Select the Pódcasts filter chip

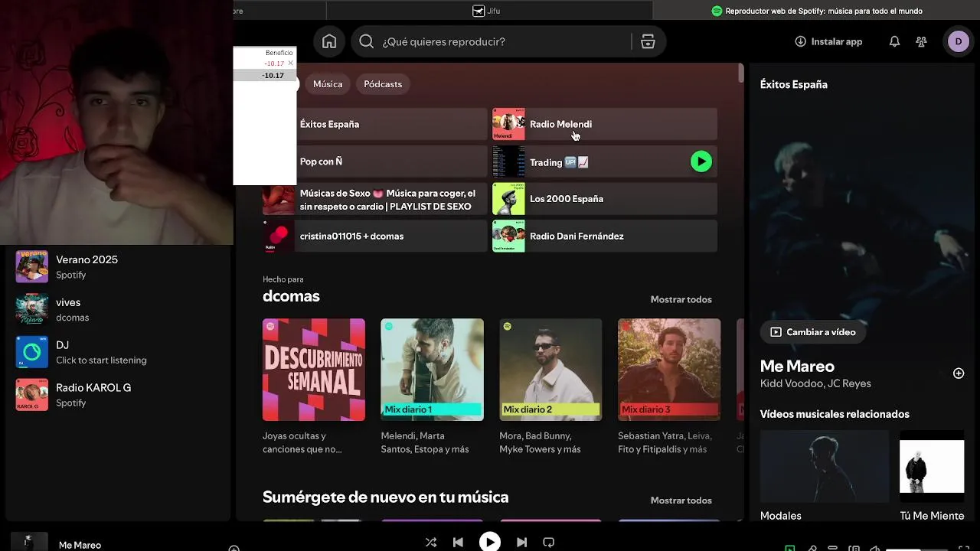tap(383, 84)
